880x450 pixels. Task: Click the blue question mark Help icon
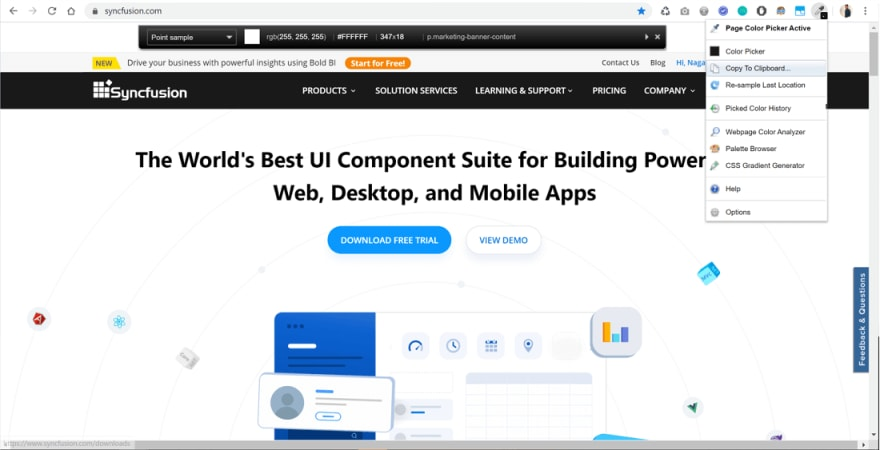click(714, 189)
